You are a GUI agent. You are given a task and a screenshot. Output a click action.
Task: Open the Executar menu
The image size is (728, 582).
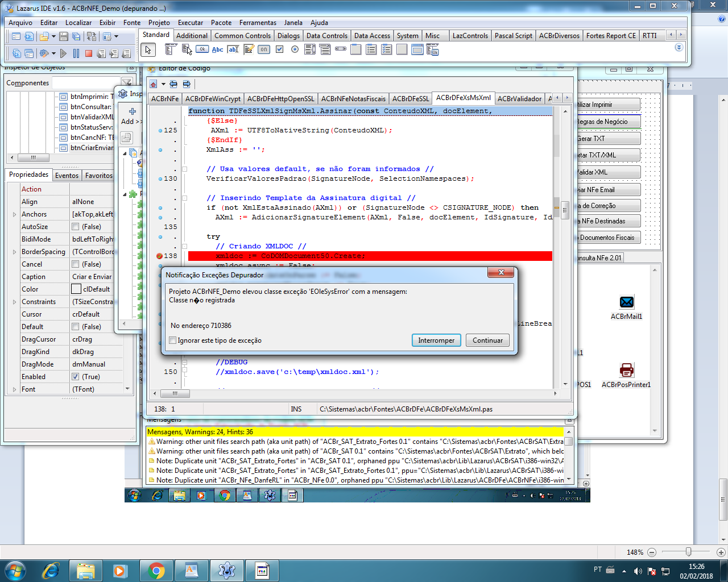click(191, 23)
